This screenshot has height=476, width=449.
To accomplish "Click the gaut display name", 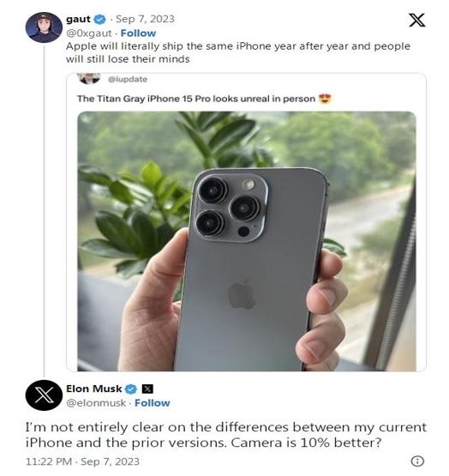I will 78,19.
